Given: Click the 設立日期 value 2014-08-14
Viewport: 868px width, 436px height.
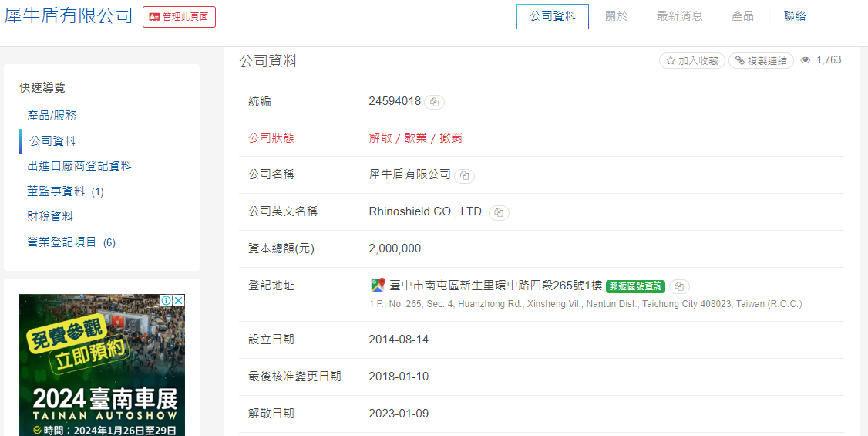Looking at the screenshot, I should 399,340.
